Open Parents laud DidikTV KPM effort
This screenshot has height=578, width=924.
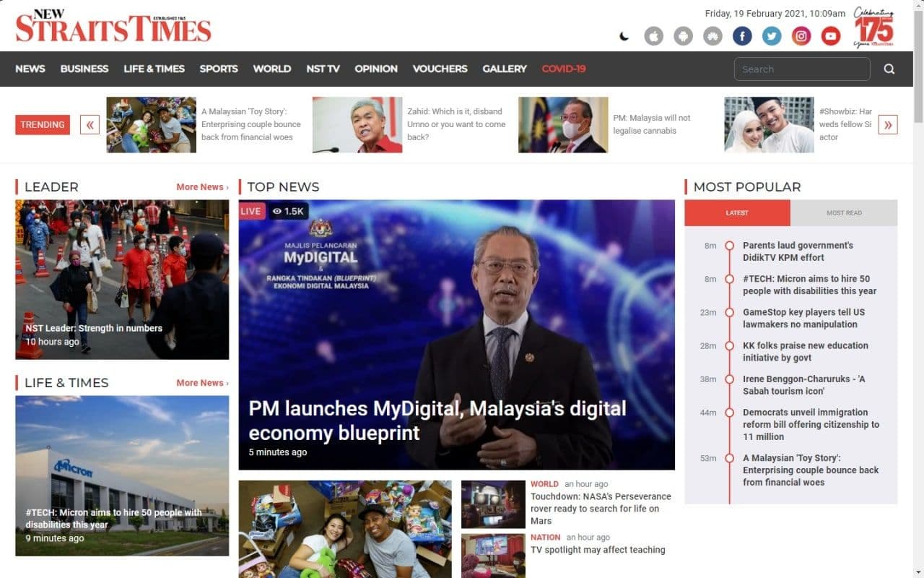[x=798, y=251]
